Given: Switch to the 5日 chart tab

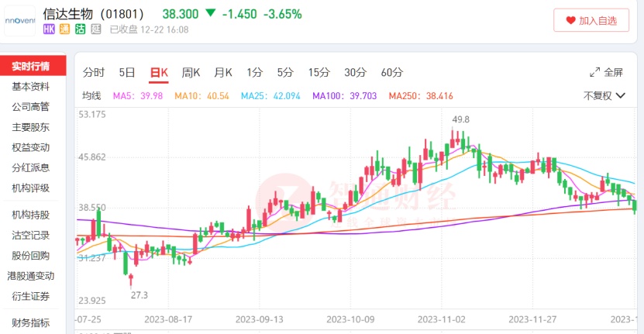Looking at the screenshot, I should [127, 72].
